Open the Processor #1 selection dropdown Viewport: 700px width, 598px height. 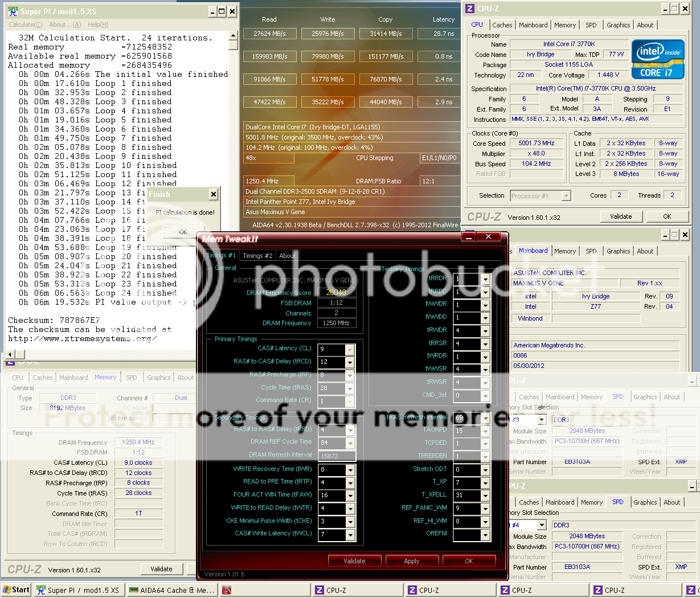coord(566,196)
